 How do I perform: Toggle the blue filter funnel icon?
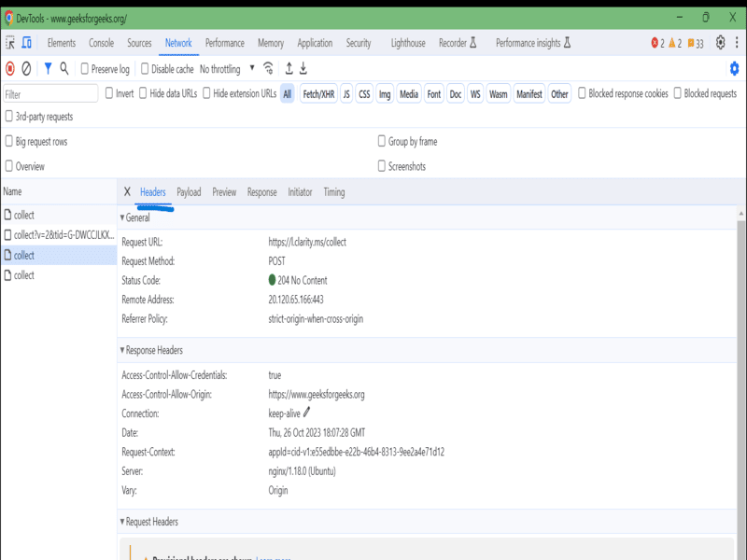[x=48, y=68]
